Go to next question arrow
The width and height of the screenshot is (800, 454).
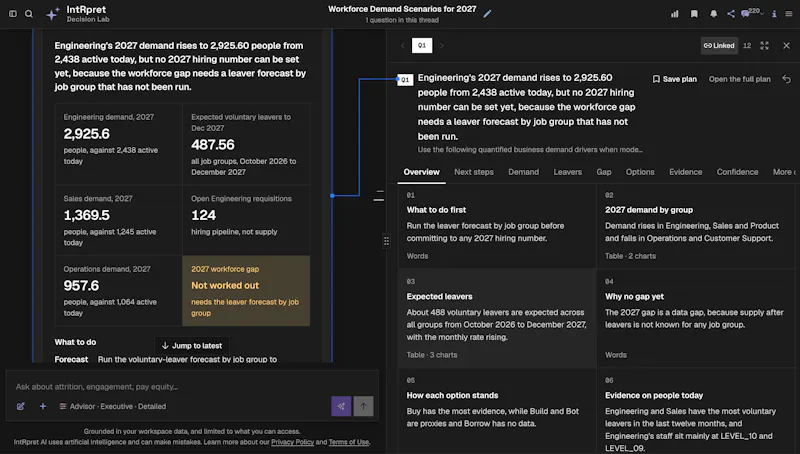441,45
